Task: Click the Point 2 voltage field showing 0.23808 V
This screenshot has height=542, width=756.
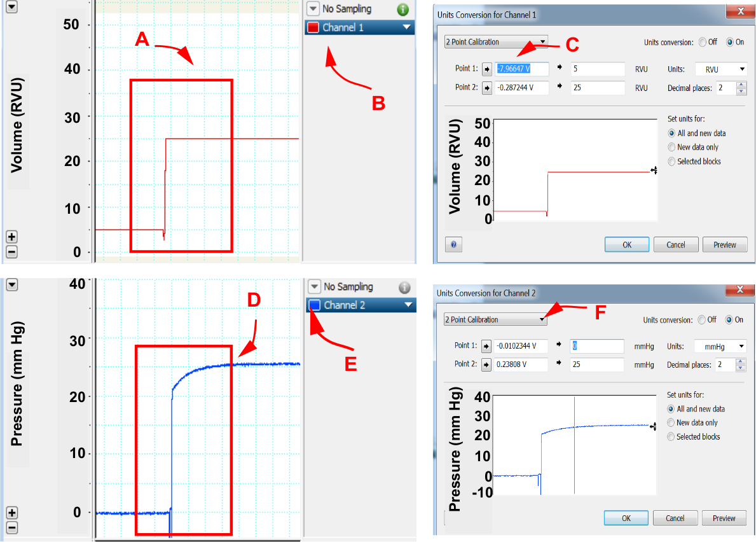Action: pyautogui.click(x=521, y=364)
